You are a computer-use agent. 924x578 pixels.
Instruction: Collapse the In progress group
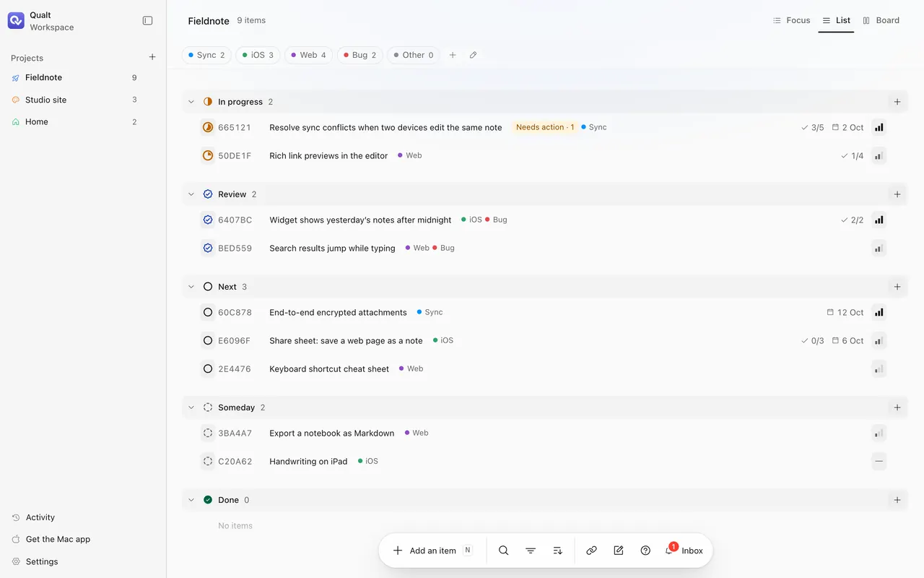191,102
